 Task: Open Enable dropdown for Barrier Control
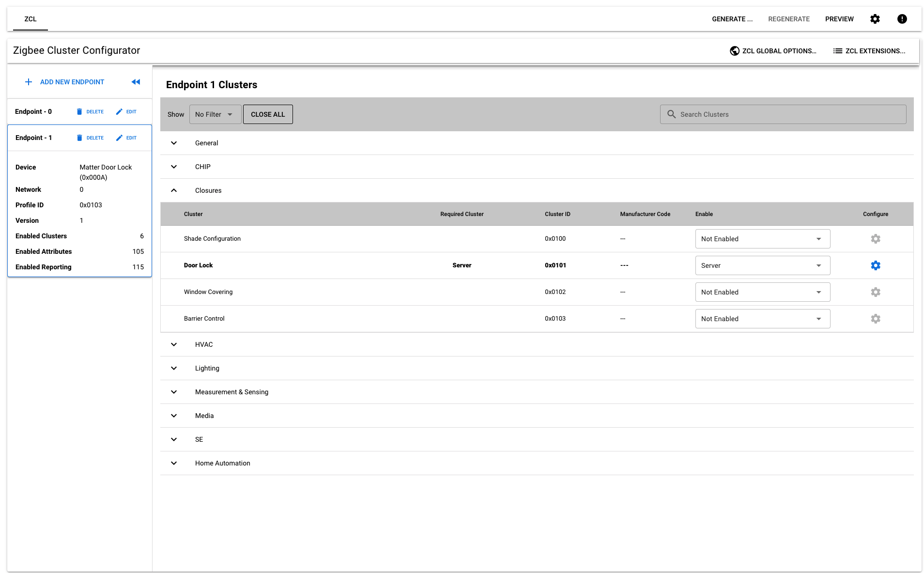[x=762, y=319]
